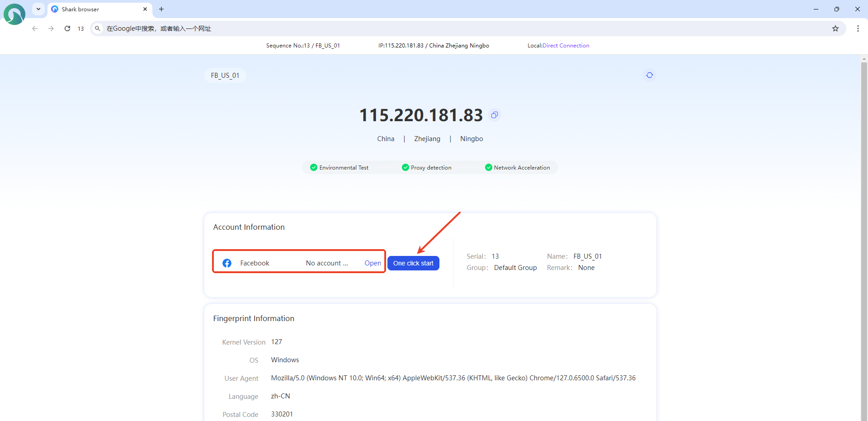
Task: Bookmark page with the star icon
Action: (x=835, y=28)
